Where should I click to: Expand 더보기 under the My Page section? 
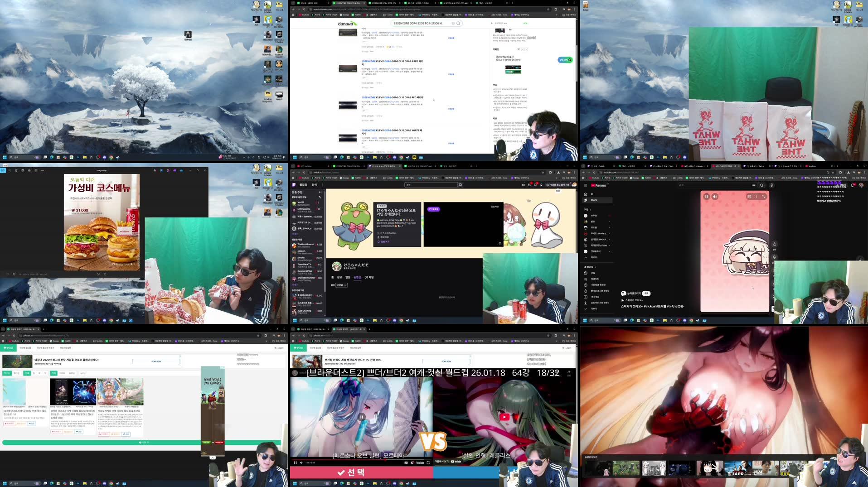tap(593, 309)
